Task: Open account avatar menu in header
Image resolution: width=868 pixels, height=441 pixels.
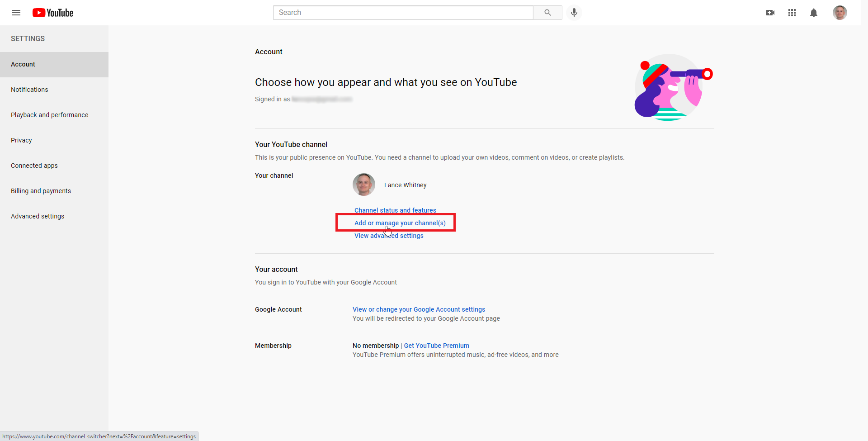Action: pyautogui.click(x=840, y=13)
